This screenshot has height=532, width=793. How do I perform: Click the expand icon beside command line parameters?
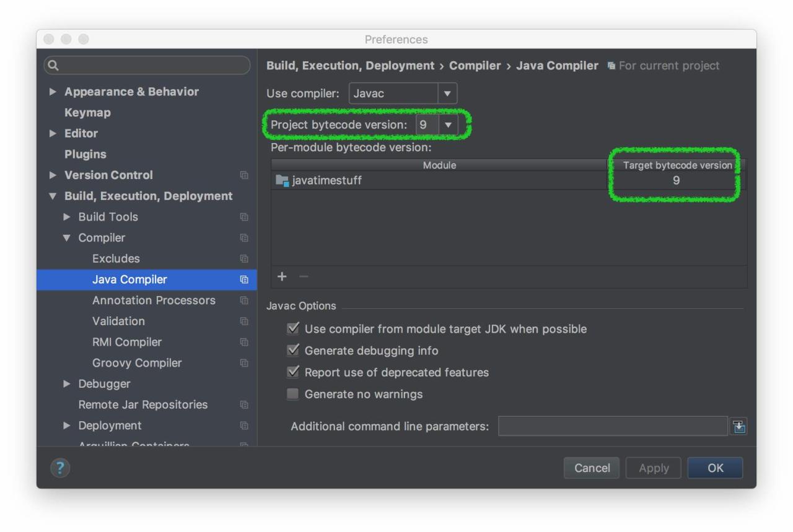(x=738, y=426)
